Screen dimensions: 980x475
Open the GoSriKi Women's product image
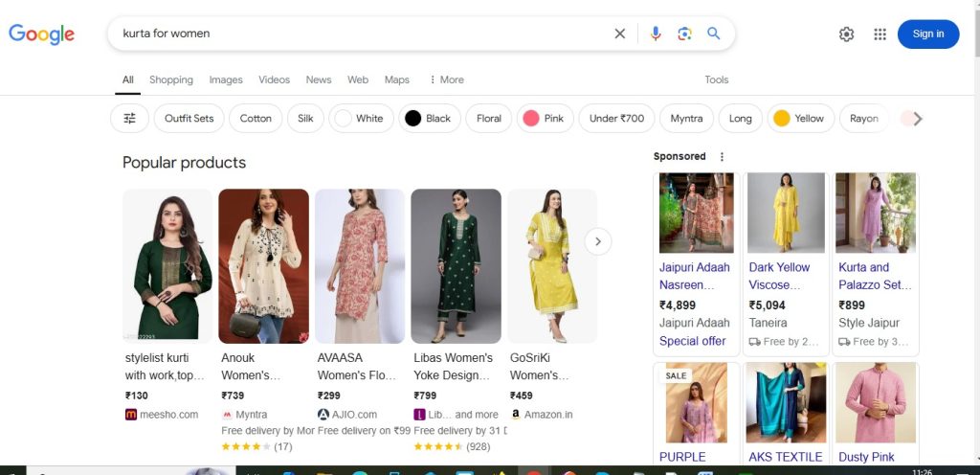pyautogui.click(x=552, y=265)
